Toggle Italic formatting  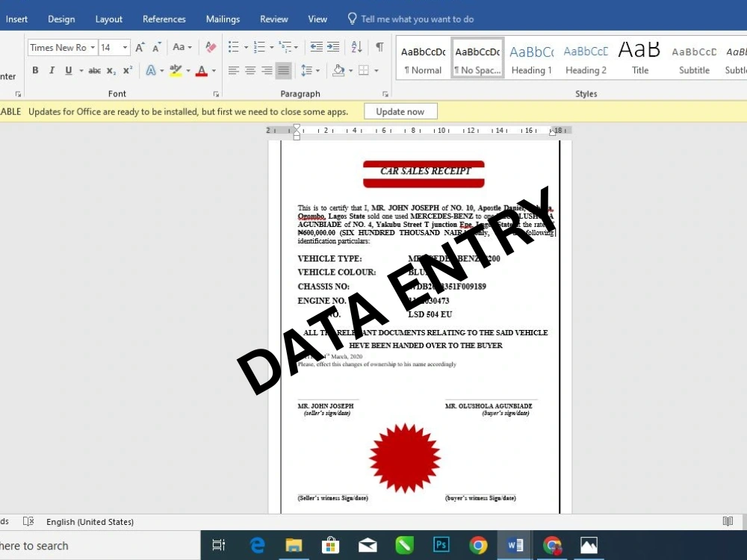(x=52, y=70)
